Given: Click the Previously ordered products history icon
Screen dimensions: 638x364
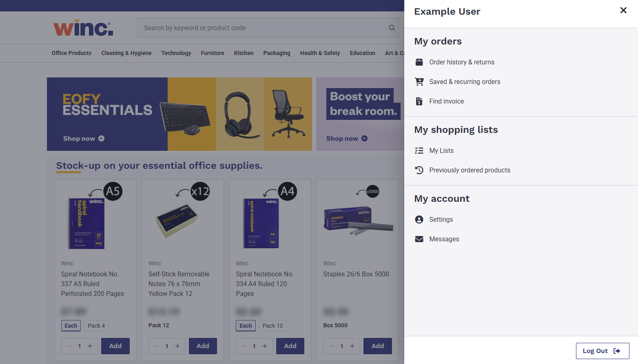Looking at the screenshot, I should coord(419,170).
